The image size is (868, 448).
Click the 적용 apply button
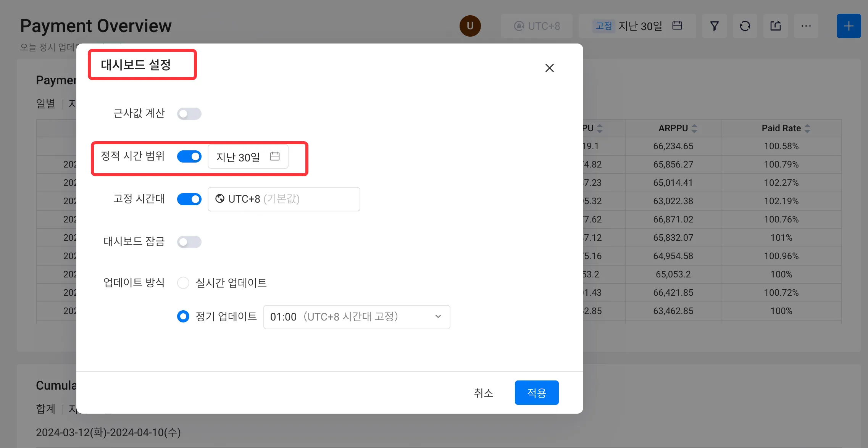coord(536,393)
